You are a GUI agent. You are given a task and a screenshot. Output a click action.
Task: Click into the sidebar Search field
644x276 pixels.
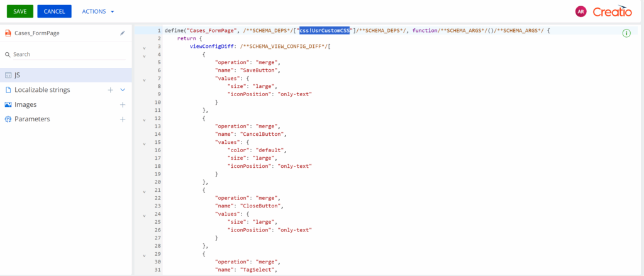coord(63,55)
